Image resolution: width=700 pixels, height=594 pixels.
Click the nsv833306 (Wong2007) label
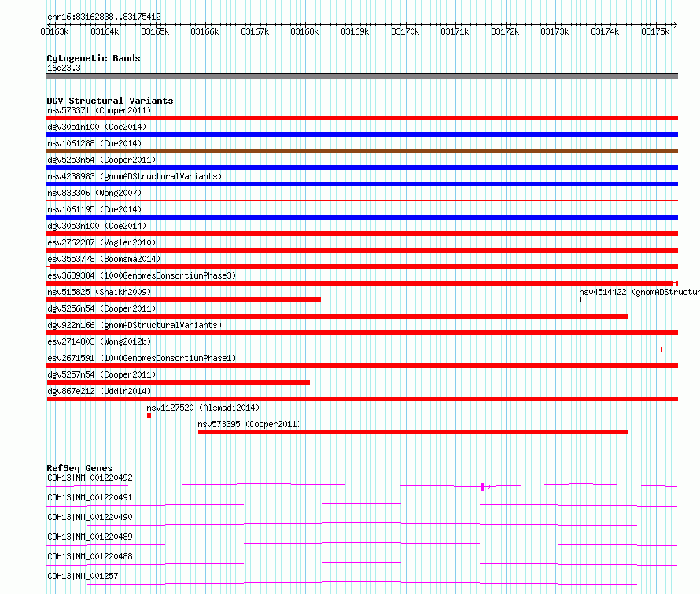94,193
